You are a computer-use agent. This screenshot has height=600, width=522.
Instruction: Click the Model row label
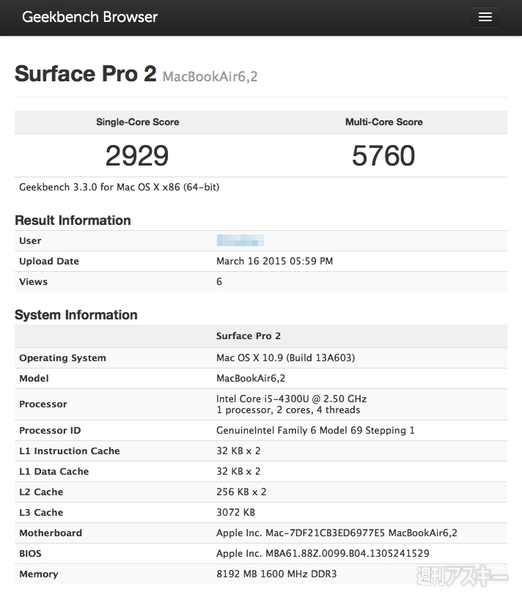[x=34, y=378]
